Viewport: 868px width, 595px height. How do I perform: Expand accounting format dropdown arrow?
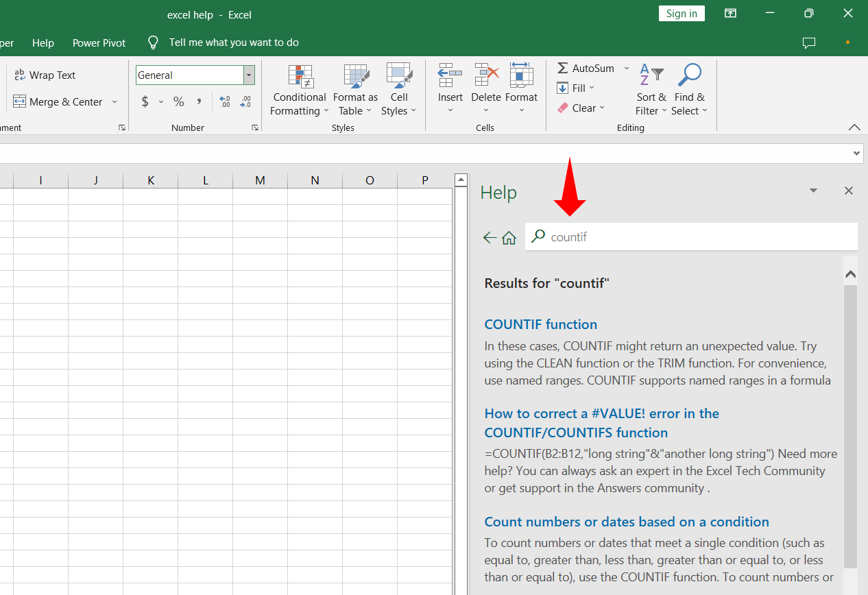[161, 102]
